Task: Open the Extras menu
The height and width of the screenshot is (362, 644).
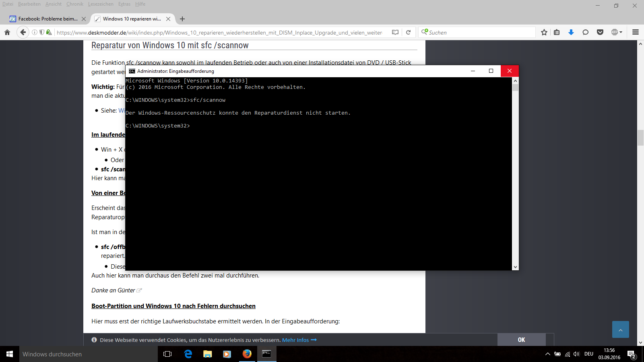Action: click(x=124, y=4)
